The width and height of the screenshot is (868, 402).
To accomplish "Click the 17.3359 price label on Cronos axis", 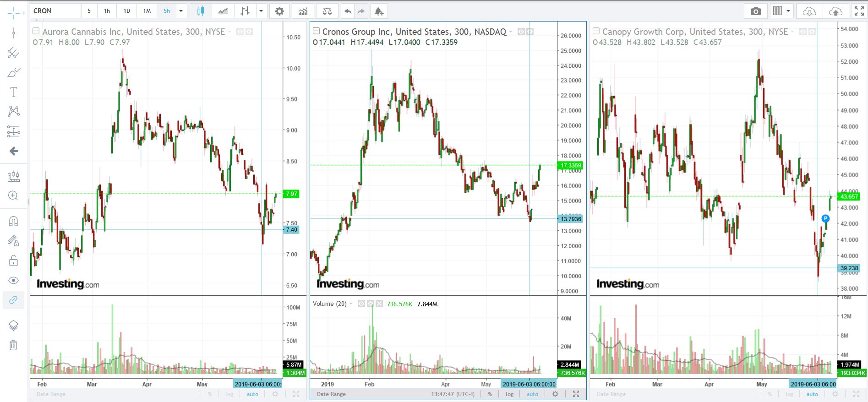I will click(570, 165).
